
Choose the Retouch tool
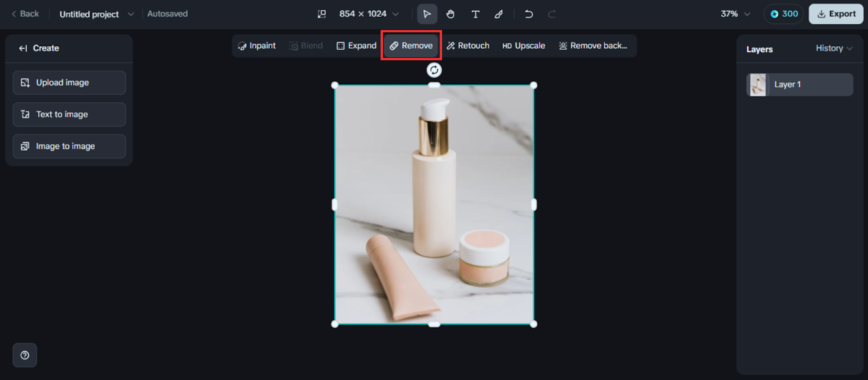pyautogui.click(x=468, y=46)
